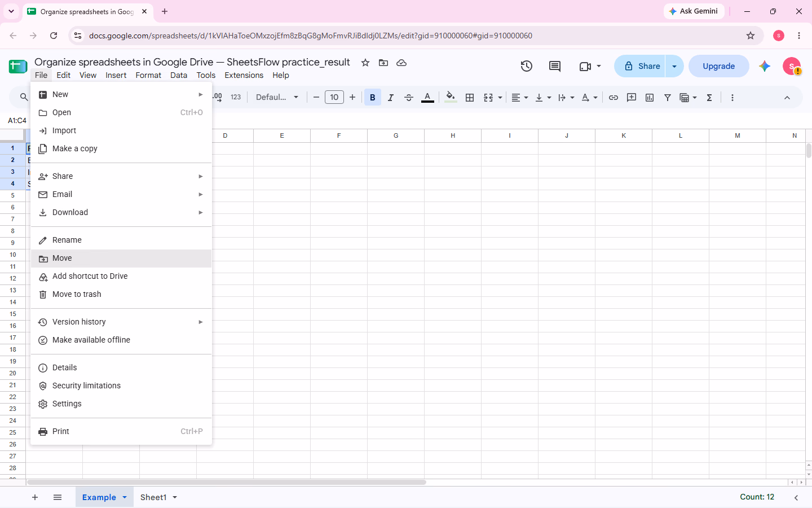Open Share button dropdown arrow

point(674,66)
